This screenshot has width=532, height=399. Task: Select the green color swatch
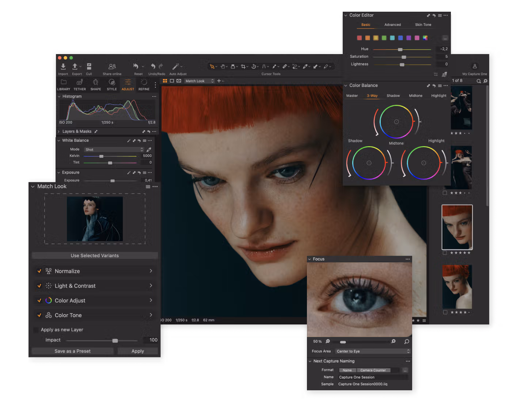click(x=384, y=38)
